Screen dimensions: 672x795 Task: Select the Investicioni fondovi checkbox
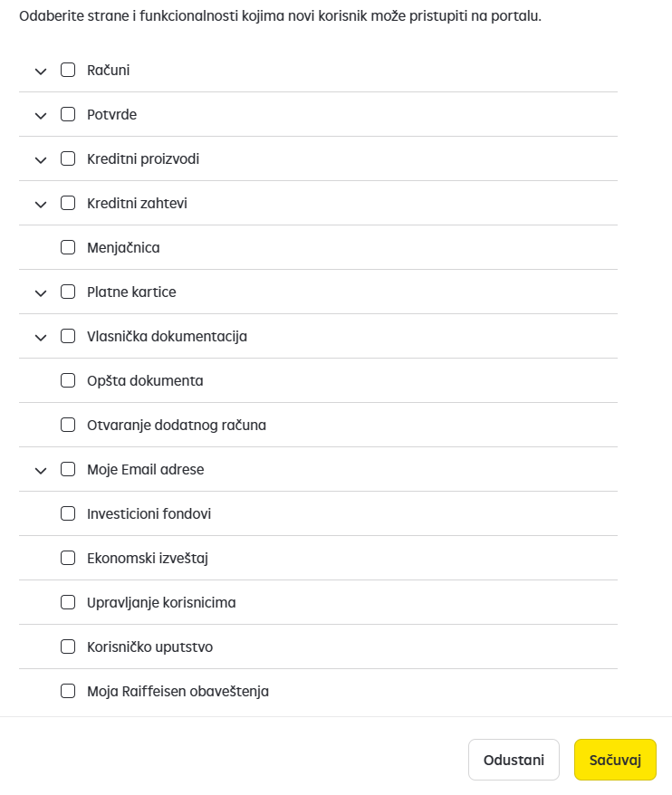[68, 513]
